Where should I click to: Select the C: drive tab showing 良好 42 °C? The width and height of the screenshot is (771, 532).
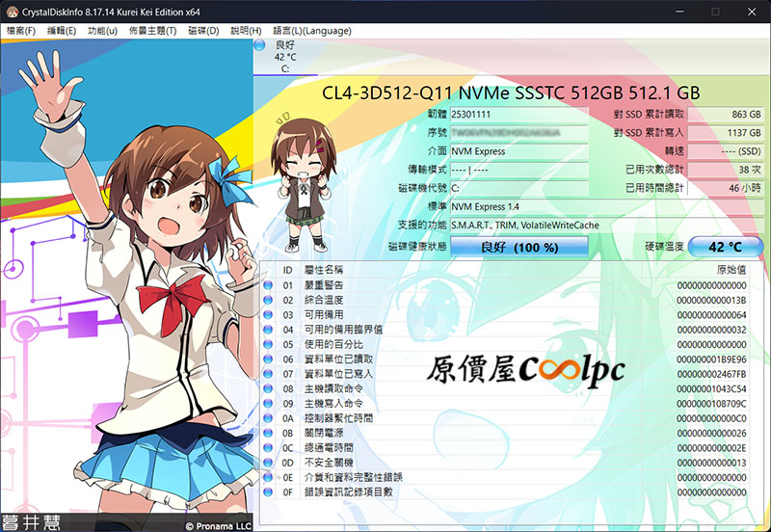click(284, 57)
